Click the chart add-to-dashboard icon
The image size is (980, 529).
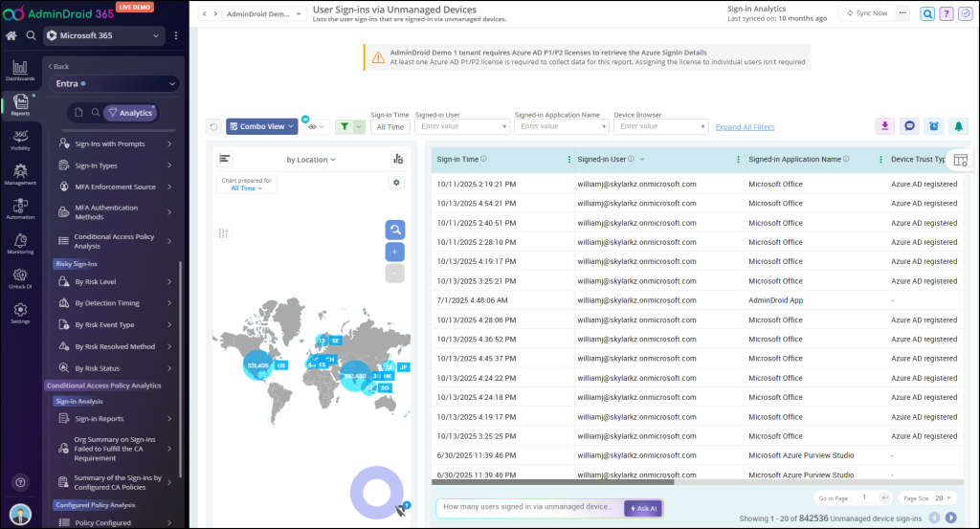(398, 159)
